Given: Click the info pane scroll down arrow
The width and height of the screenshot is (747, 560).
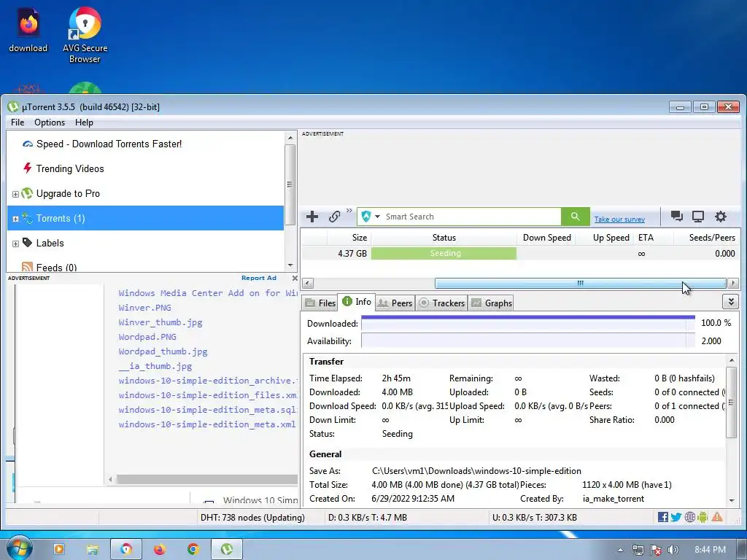Looking at the screenshot, I should point(732,500).
